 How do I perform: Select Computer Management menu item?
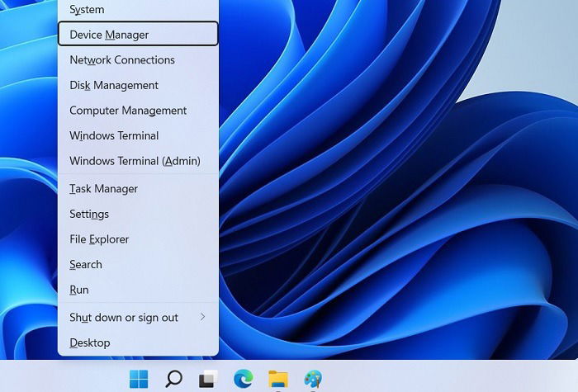138,111
